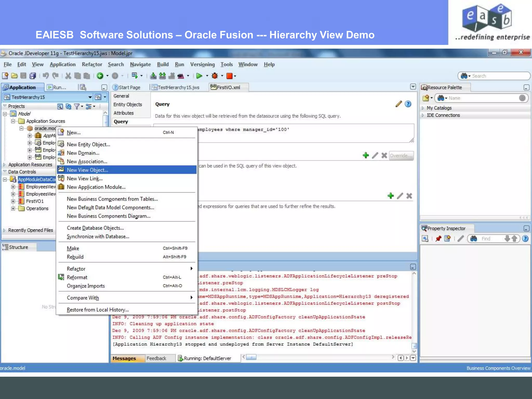Click the Override button

[x=401, y=155]
